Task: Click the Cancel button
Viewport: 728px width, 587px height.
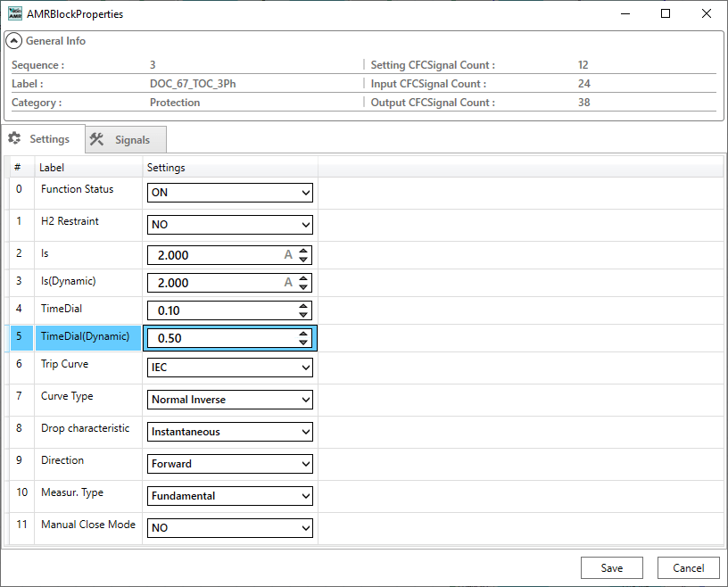Action: [x=688, y=567]
